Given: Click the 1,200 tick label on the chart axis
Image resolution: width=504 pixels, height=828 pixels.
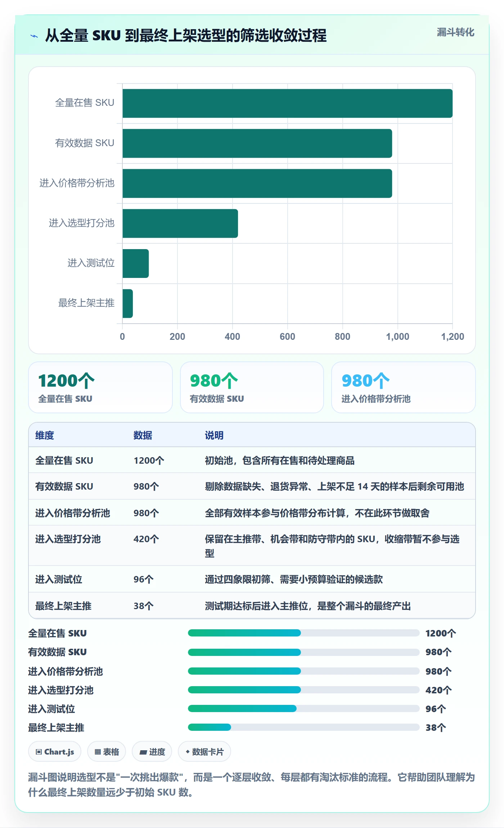Looking at the screenshot, I should (453, 337).
